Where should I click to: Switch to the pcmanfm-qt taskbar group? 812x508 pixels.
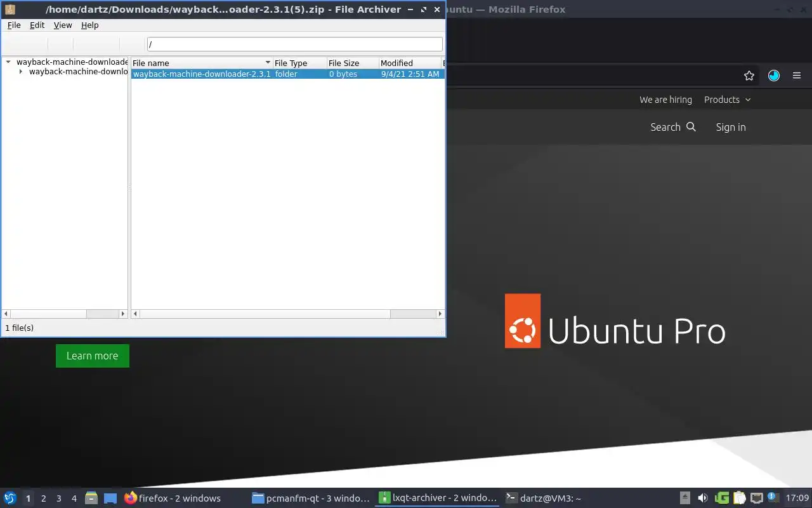click(311, 498)
